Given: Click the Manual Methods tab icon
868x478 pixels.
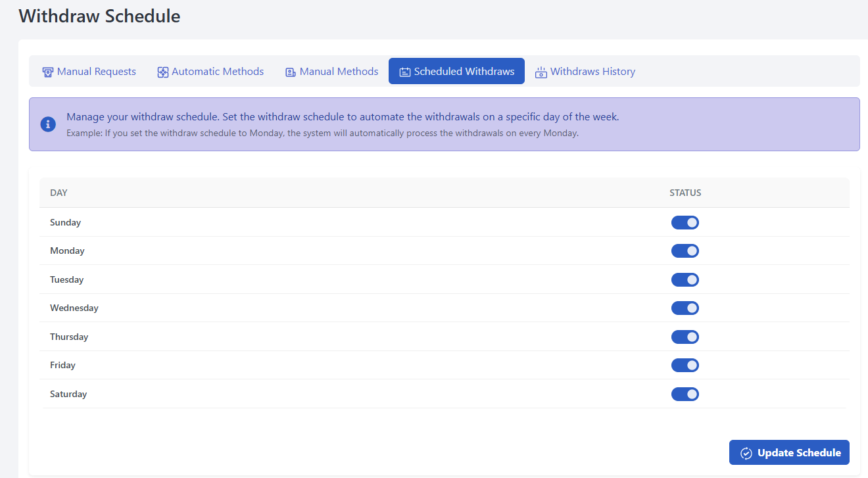Looking at the screenshot, I should [x=291, y=72].
